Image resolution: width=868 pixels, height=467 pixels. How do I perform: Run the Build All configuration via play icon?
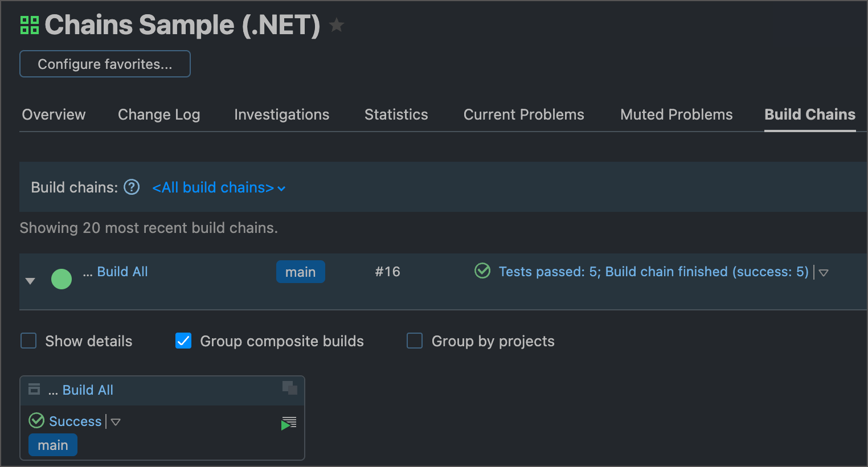coord(289,422)
